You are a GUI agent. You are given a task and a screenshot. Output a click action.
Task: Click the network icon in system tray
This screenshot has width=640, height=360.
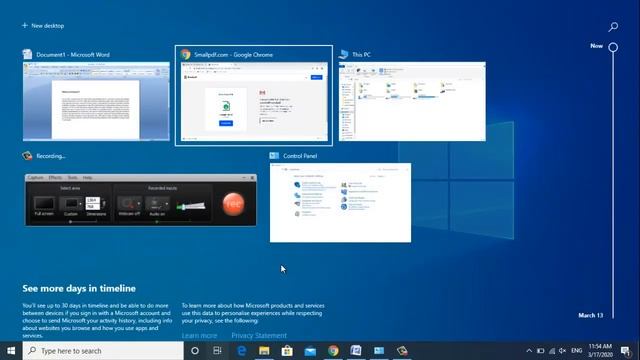point(552,351)
